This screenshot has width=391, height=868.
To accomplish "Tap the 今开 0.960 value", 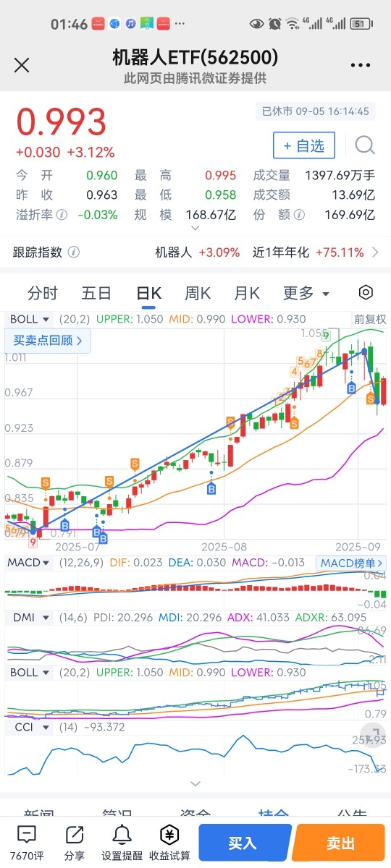I will (x=101, y=175).
